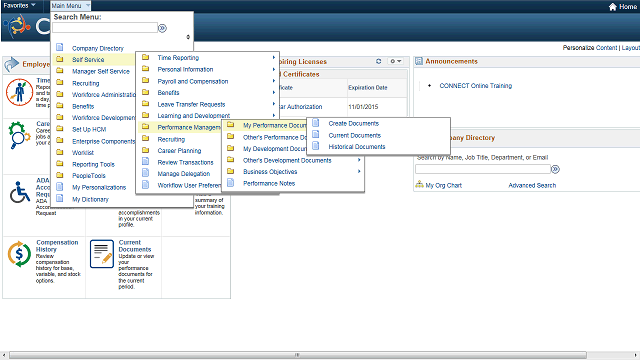Click the horizontal scrollbar thumb

[298, 355]
